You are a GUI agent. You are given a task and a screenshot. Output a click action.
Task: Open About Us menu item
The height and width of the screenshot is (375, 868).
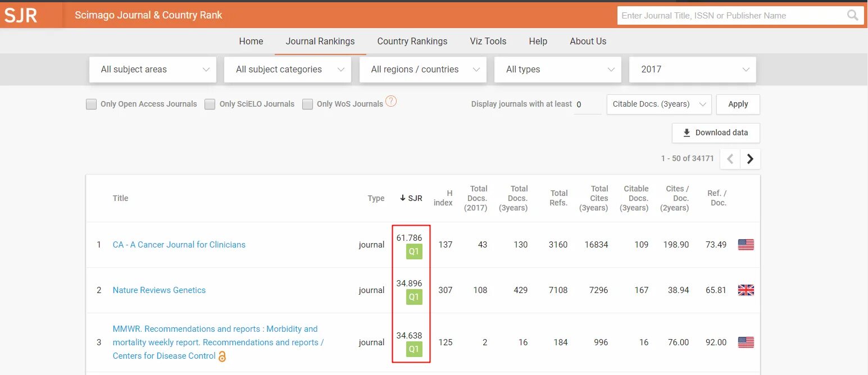coord(588,41)
